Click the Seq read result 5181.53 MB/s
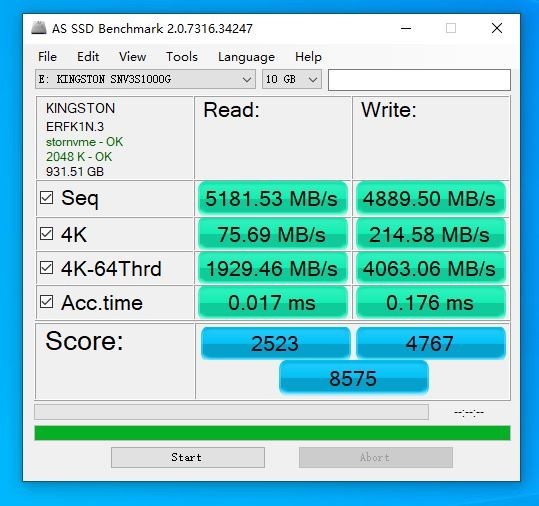Image resolution: width=539 pixels, height=506 pixels. pyautogui.click(x=273, y=199)
